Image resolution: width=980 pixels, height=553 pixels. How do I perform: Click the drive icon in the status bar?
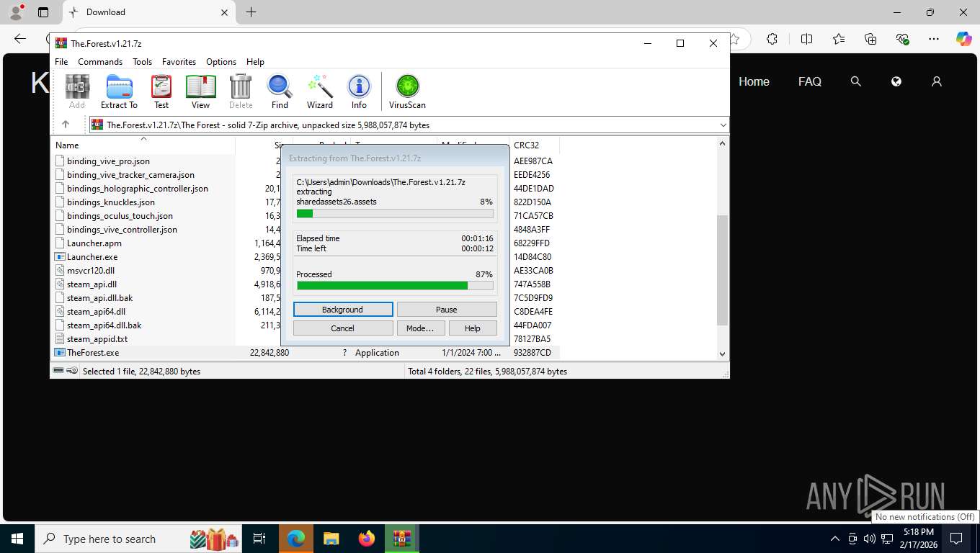pos(58,371)
